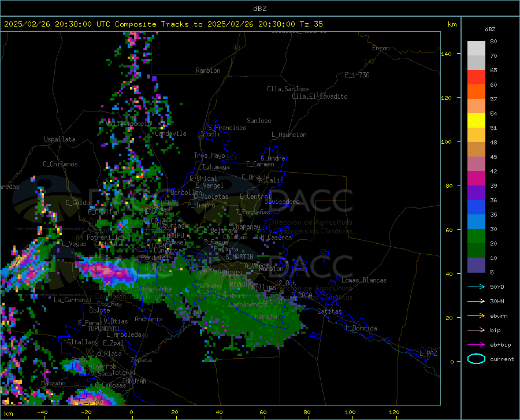This screenshot has width=520, height=420.
Task: Select the 70-80 dBZ light gray swatch
Action: coord(476,49)
